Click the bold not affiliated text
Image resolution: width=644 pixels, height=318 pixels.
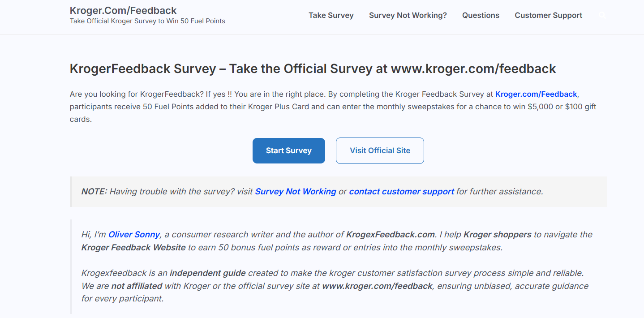coord(137,286)
